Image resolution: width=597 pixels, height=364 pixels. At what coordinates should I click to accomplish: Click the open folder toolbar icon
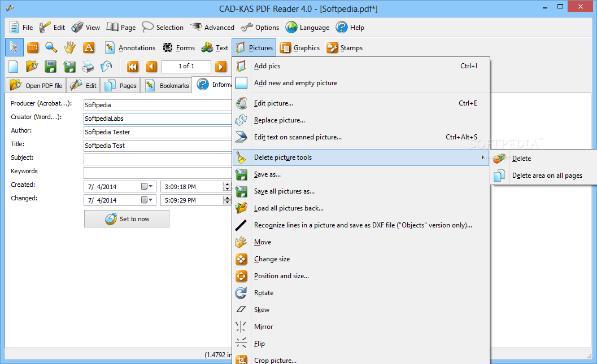(32, 67)
